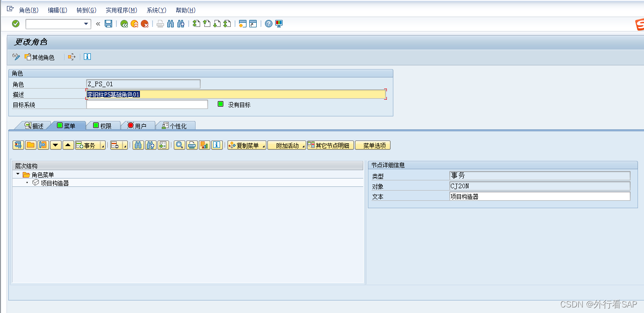Click the Z_PS_01 role name field

143,84
